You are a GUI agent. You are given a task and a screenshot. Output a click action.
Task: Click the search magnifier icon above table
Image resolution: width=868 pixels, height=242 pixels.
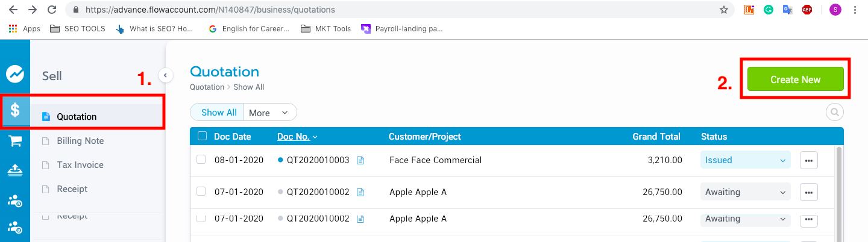834,111
